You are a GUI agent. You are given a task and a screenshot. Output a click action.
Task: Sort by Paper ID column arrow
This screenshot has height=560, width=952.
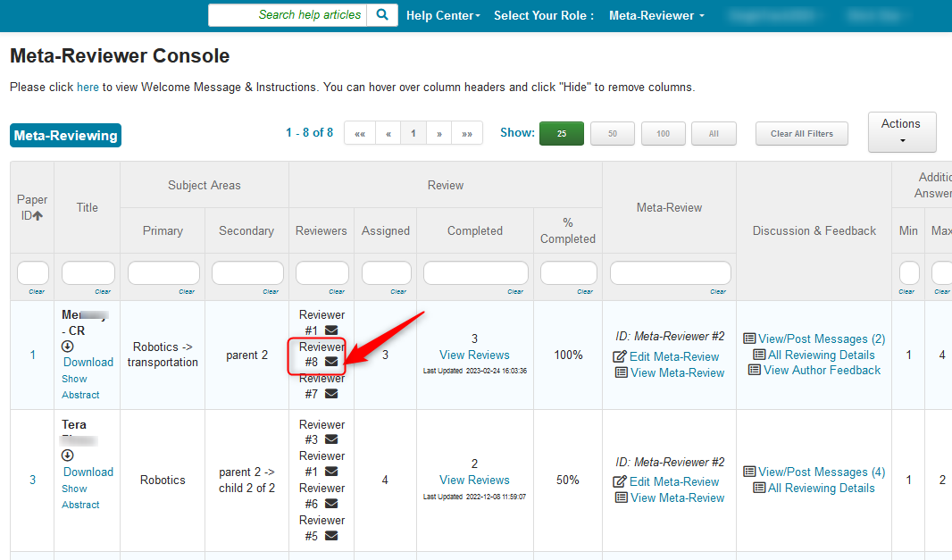(38, 216)
